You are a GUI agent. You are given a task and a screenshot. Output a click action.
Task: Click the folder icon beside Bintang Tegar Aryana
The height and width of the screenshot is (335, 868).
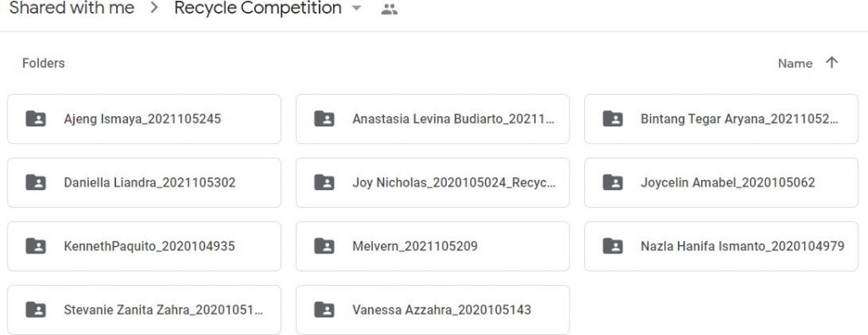[613, 119]
